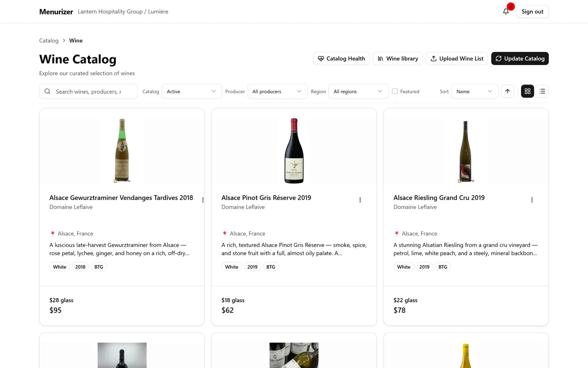Click the $95 bottle price
588x368 pixels.
pyautogui.click(x=56, y=310)
